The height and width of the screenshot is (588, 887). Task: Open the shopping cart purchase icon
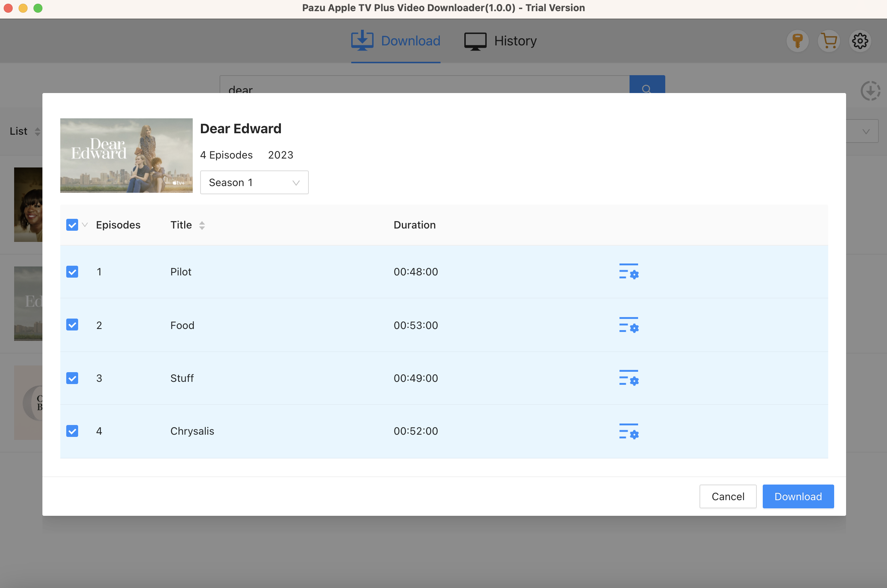click(829, 41)
